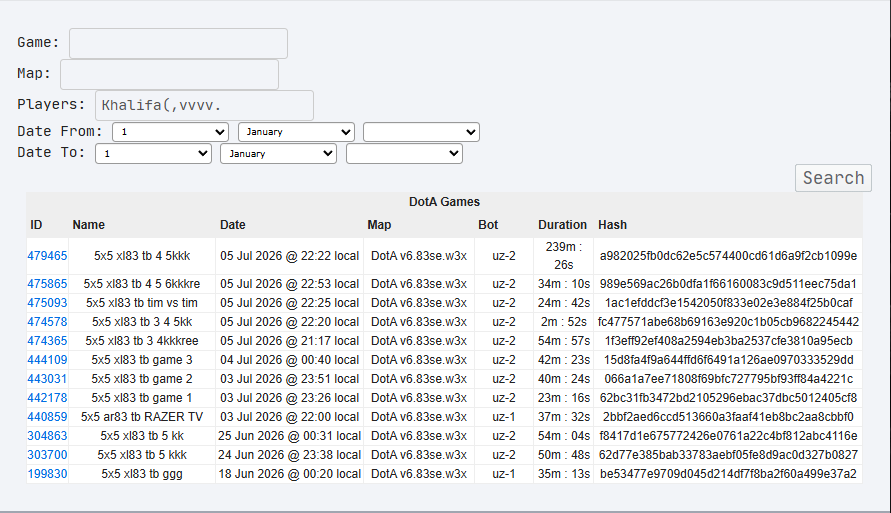Screen dimensions: 891x513
Task: Open the Date From day dropdown
Action: (170, 132)
